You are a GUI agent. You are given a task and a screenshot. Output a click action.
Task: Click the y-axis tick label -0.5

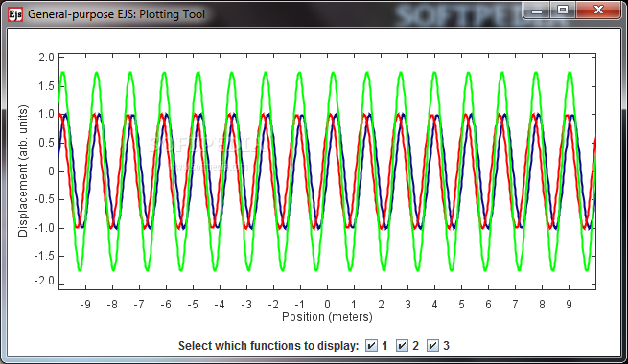coord(44,199)
